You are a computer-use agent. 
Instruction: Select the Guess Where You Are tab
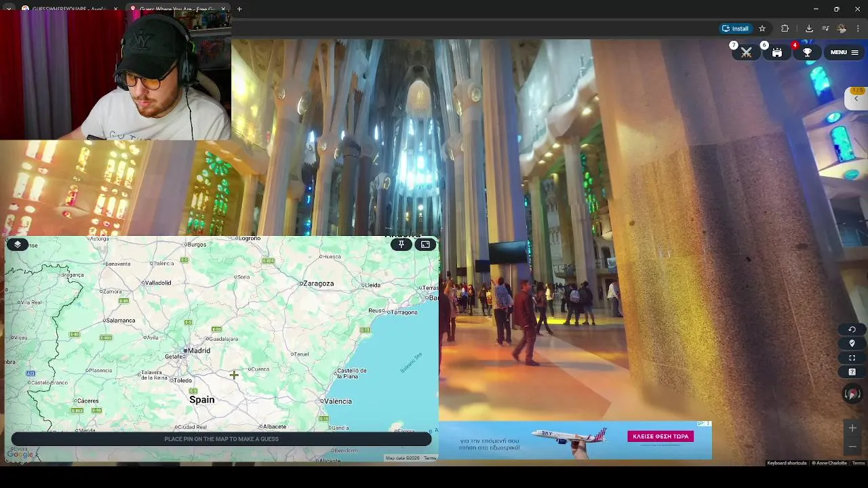point(178,9)
